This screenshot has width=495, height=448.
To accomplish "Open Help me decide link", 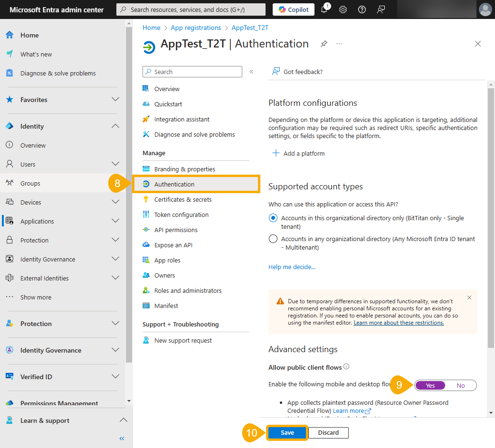I will click(x=292, y=267).
